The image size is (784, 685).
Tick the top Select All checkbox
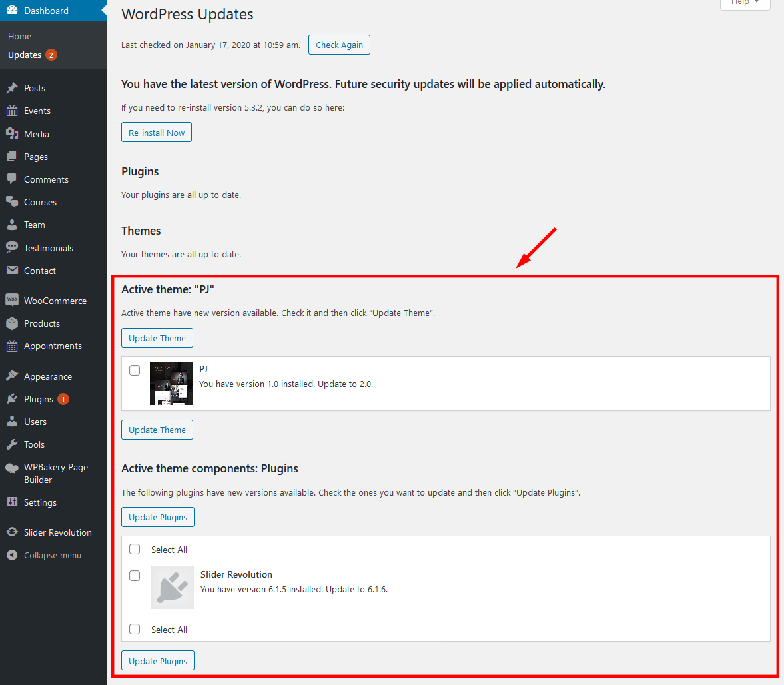135,549
